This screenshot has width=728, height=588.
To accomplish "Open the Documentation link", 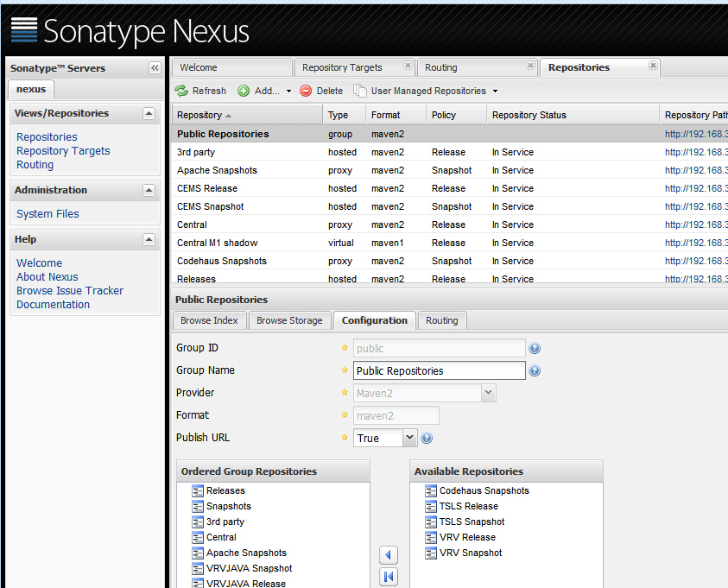I will 54,305.
